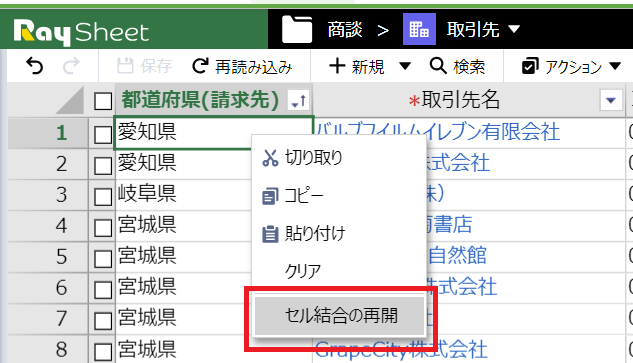The width and height of the screenshot is (633, 363).
Task: Choose クリア from context menu
Action: click(339, 271)
